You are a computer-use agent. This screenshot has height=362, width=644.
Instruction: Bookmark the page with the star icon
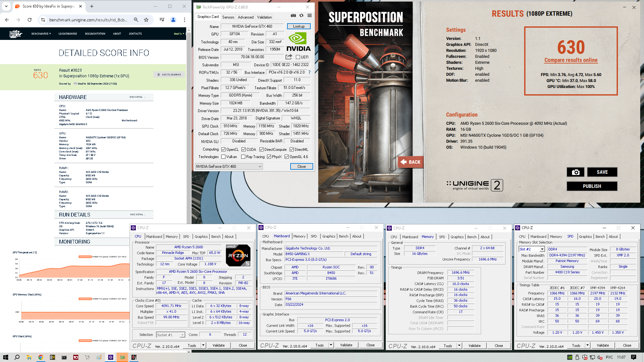[x=146, y=20]
